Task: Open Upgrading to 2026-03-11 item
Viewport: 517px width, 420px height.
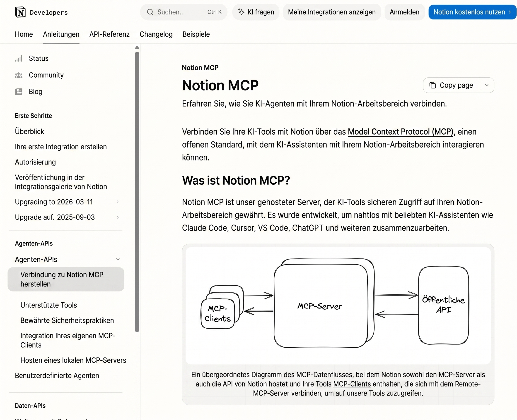Action: pyautogui.click(x=54, y=202)
